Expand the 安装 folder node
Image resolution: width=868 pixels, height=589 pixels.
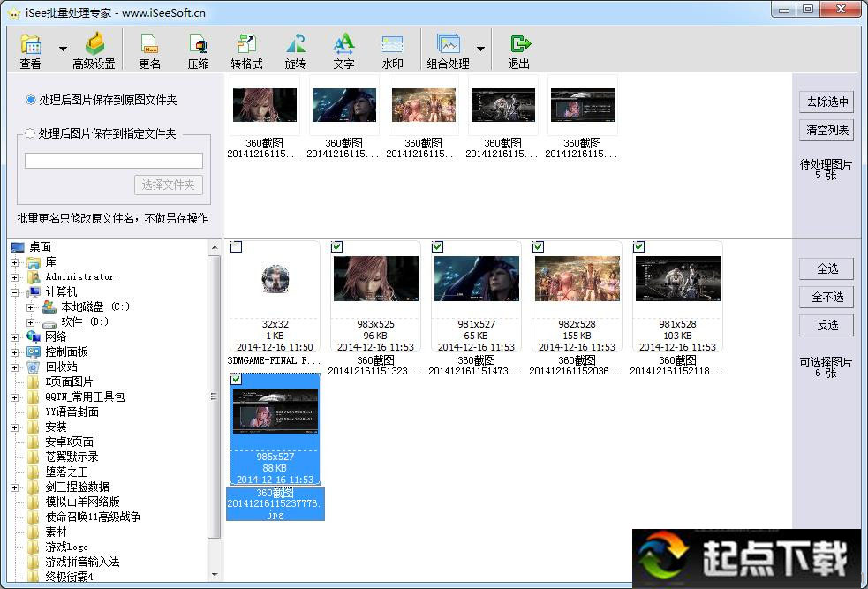(x=15, y=427)
